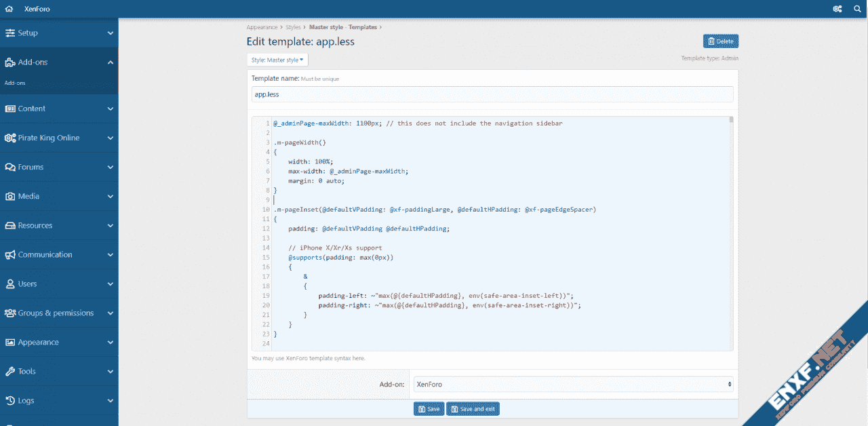Click the Setup sliders icon in sidebar

click(10, 33)
